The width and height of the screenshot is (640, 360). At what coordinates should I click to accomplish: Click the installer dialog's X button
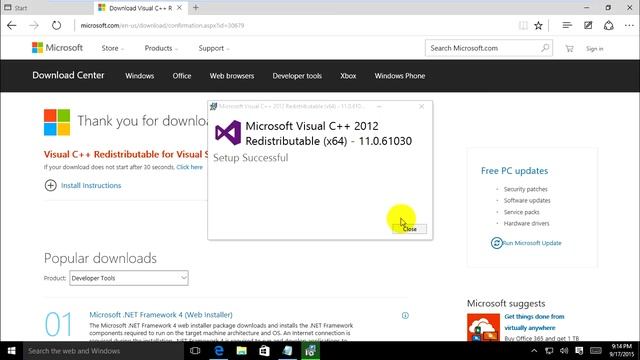tap(422, 107)
